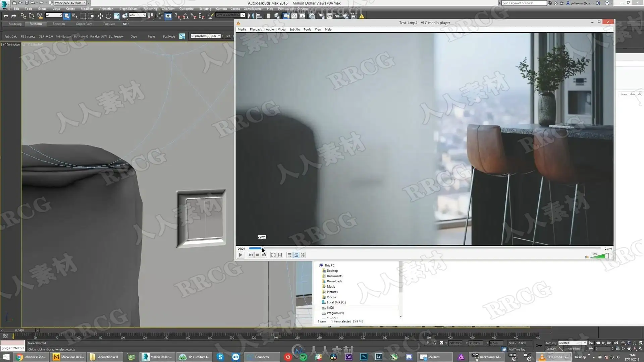Click VLC play button

tap(240, 255)
